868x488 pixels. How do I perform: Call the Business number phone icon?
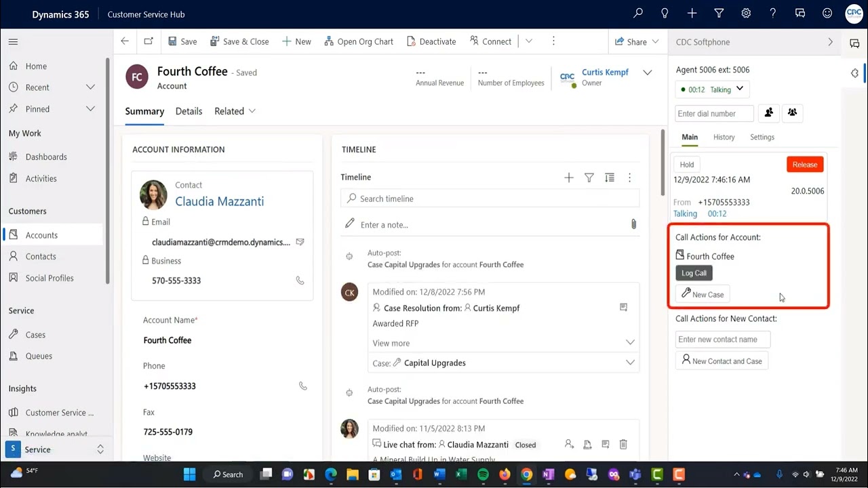point(300,281)
